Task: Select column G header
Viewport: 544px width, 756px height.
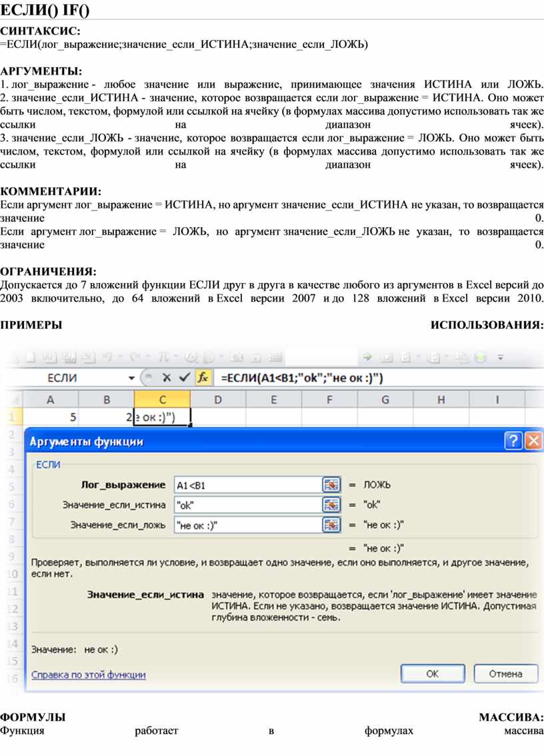Action: pyautogui.click(x=385, y=400)
